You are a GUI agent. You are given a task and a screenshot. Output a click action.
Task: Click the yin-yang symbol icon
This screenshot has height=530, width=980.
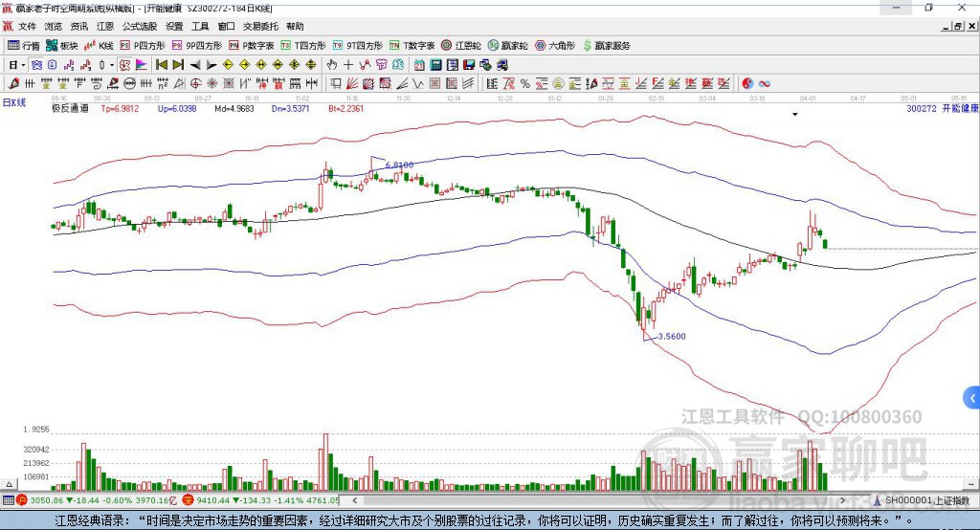tap(747, 84)
